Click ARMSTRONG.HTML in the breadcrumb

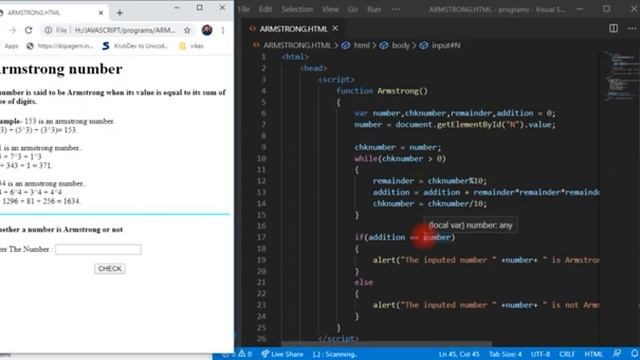point(297,45)
